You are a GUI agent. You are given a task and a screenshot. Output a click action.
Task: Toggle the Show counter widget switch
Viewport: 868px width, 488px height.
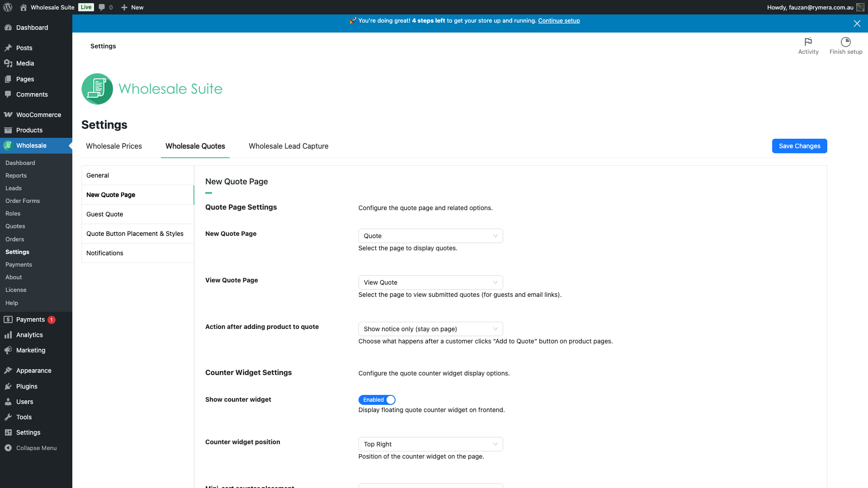click(377, 400)
